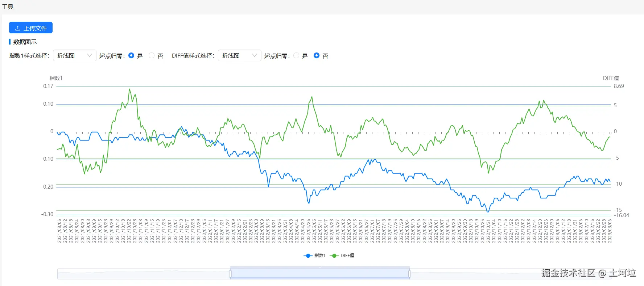
Task: Click the selected range of the zoom slider
Action: coord(320,274)
